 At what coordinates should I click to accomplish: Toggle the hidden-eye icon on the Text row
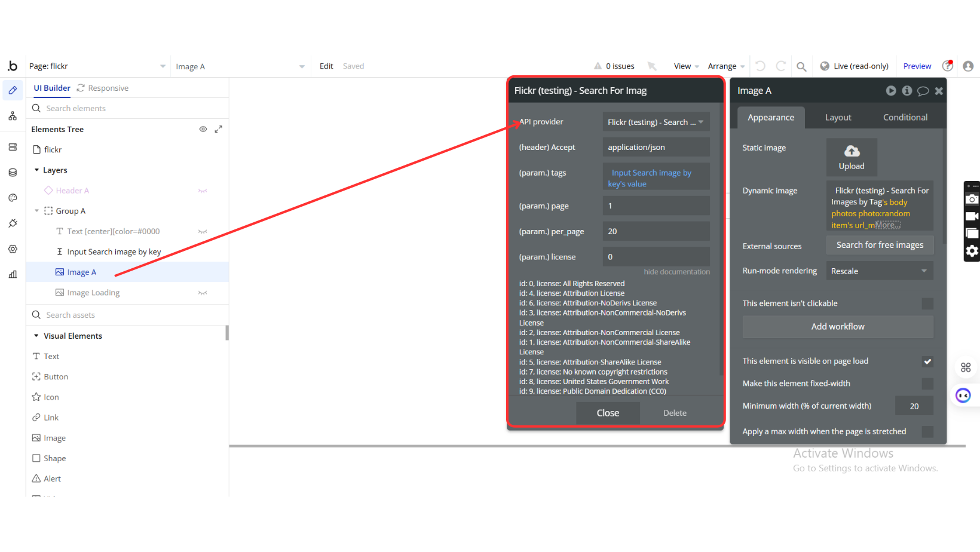pyautogui.click(x=203, y=232)
